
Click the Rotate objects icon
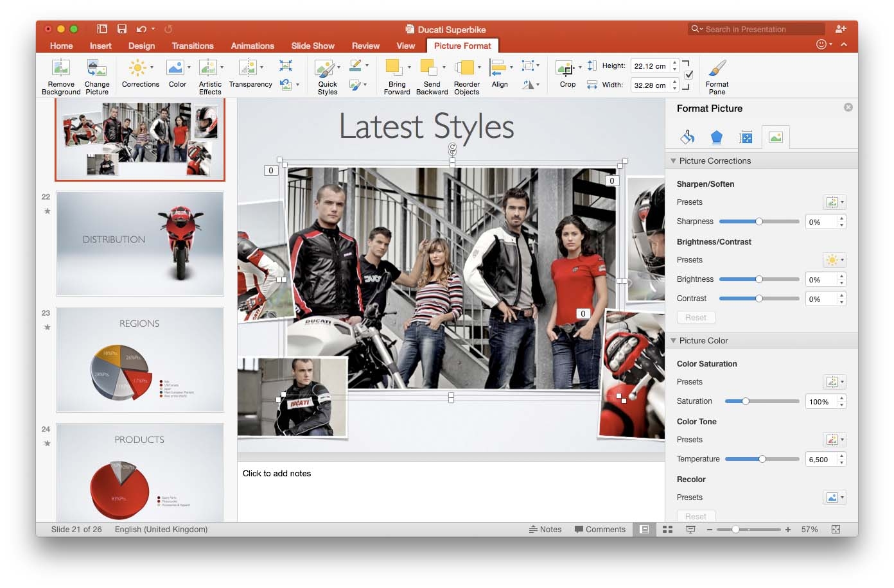click(528, 84)
